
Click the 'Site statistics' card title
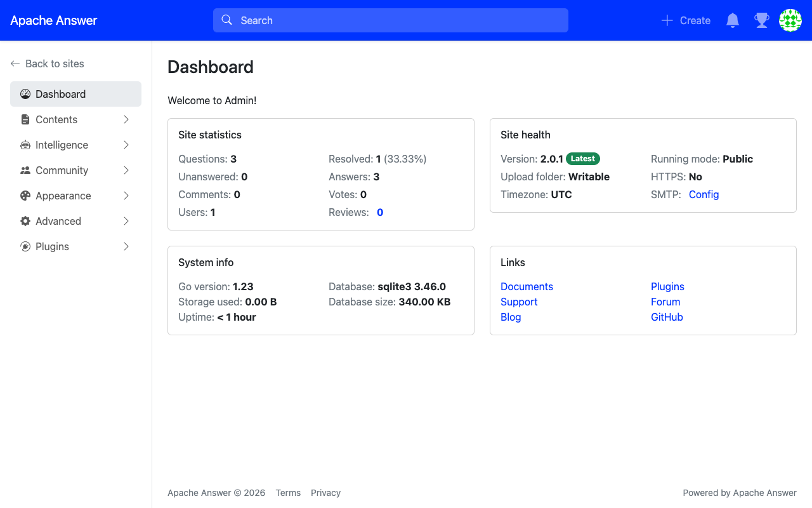coord(210,135)
